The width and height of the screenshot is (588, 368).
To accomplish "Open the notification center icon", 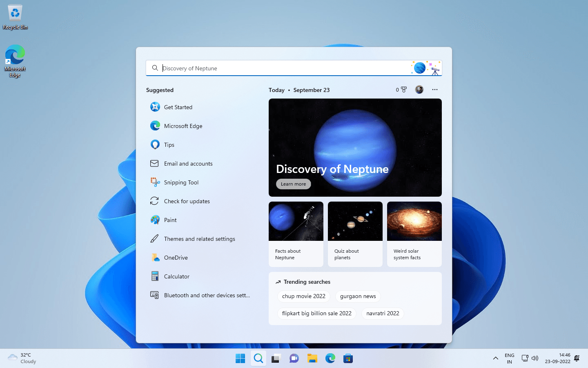I will click(x=577, y=359).
